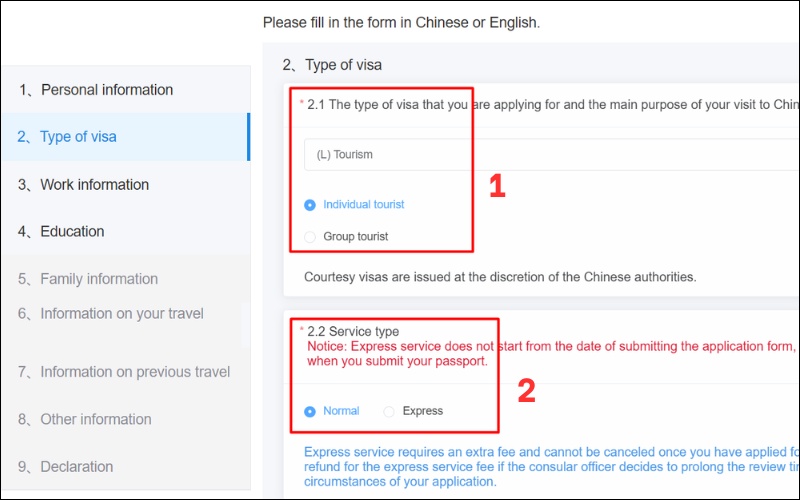Click the 2.2 Service type label

351,331
